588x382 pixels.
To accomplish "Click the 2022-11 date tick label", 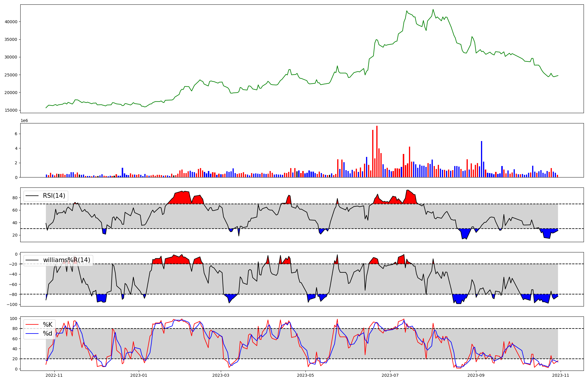I will [54, 375].
